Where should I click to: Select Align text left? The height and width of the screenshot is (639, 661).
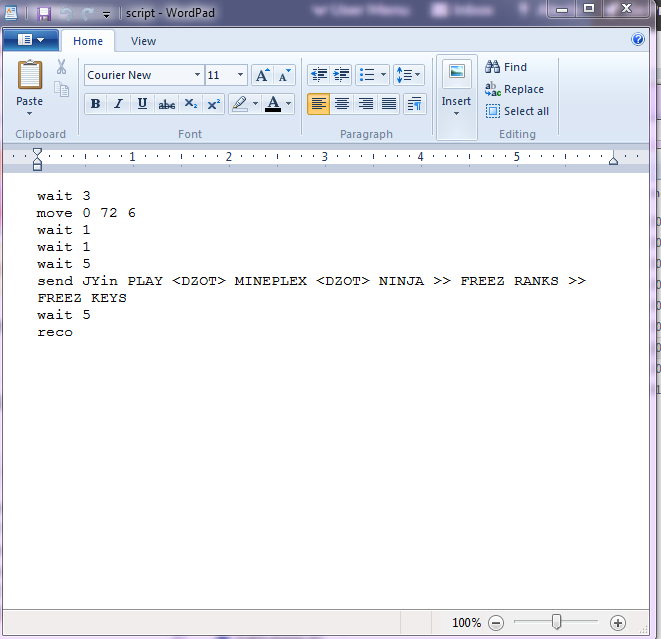point(319,104)
